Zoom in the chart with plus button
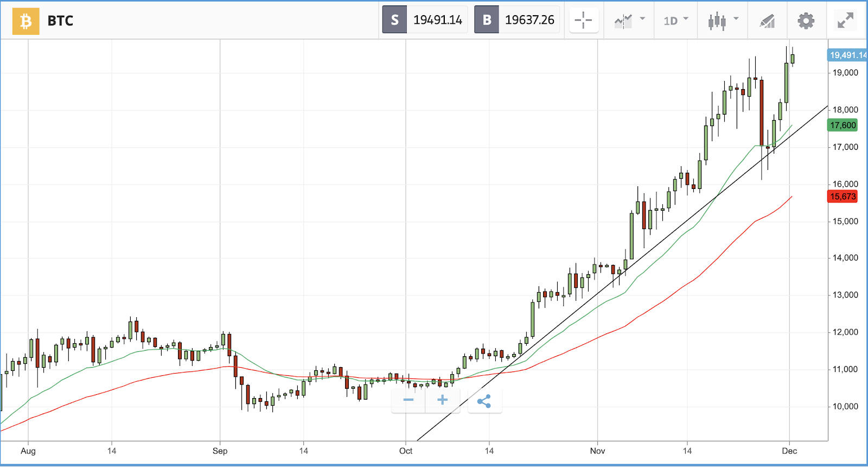This screenshot has width=868, height=467. (443, 400)
